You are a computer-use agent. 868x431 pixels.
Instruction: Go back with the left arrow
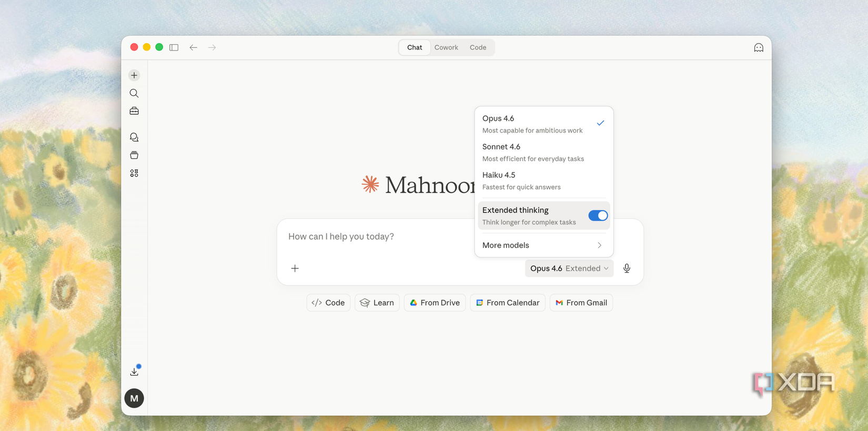pyautogui.click(x=194, y=47)
